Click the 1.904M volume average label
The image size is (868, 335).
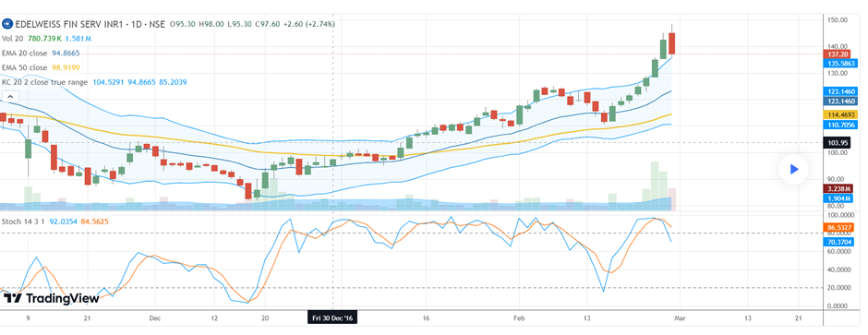(838, 198)
